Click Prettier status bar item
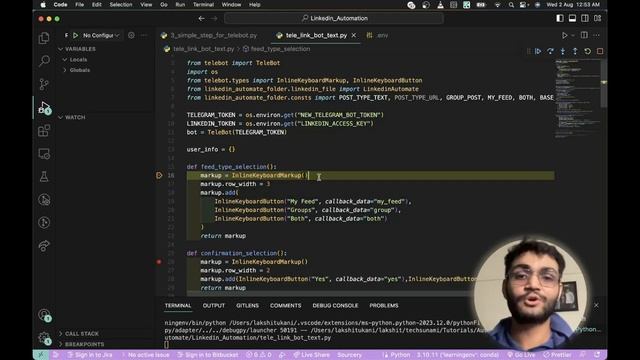The height and width of the screenshot is (360, 640). pos(558,355)
